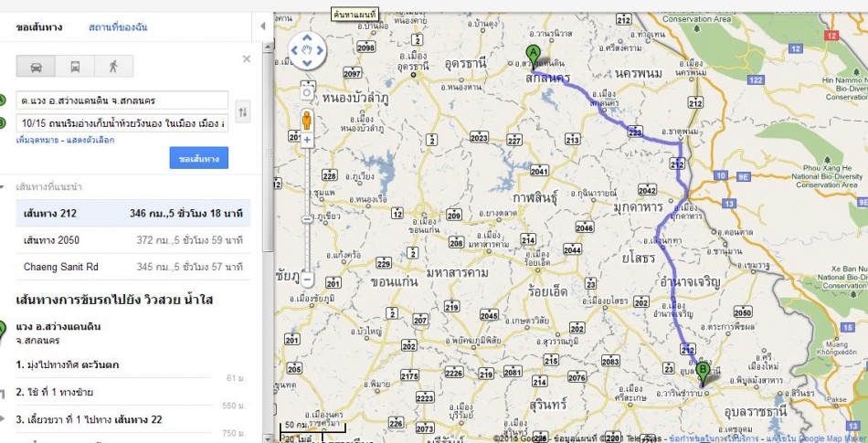This screenshot has width=868, height=443.
Task: Click แสดงตัวเลือก link
Action: pos(90,140)
